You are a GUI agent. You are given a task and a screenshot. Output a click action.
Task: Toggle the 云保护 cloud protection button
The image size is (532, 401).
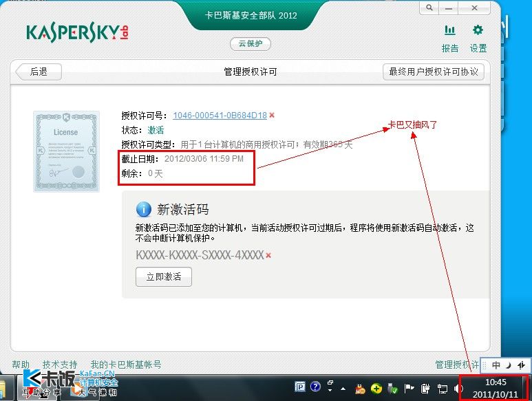(251, 44)
